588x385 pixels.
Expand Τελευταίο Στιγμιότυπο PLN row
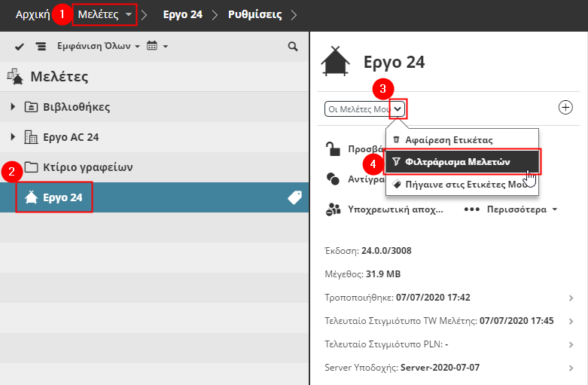click(571, 344)
